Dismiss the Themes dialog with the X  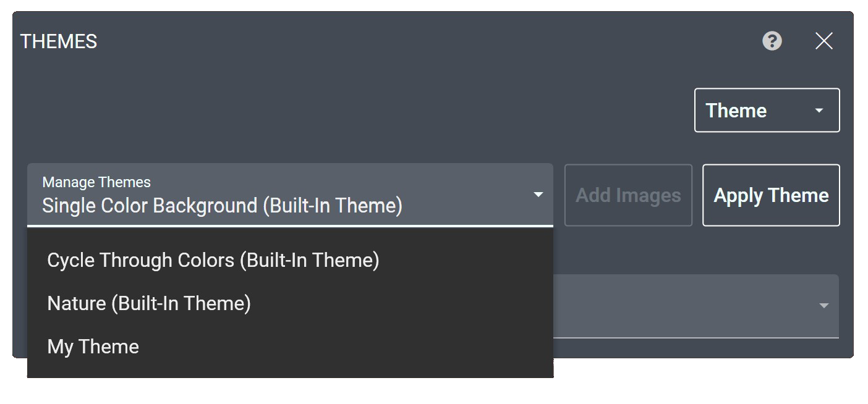pos(824,41)
